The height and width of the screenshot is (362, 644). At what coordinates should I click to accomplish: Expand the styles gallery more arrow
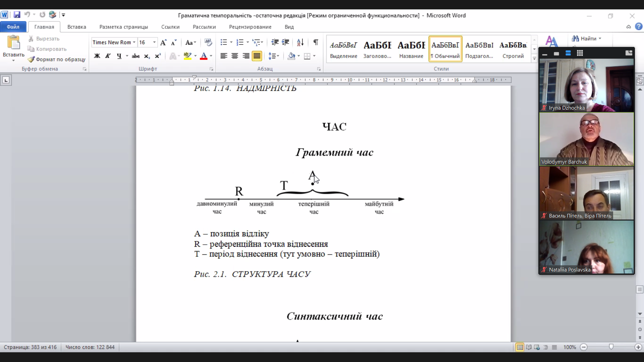point(534,58)
